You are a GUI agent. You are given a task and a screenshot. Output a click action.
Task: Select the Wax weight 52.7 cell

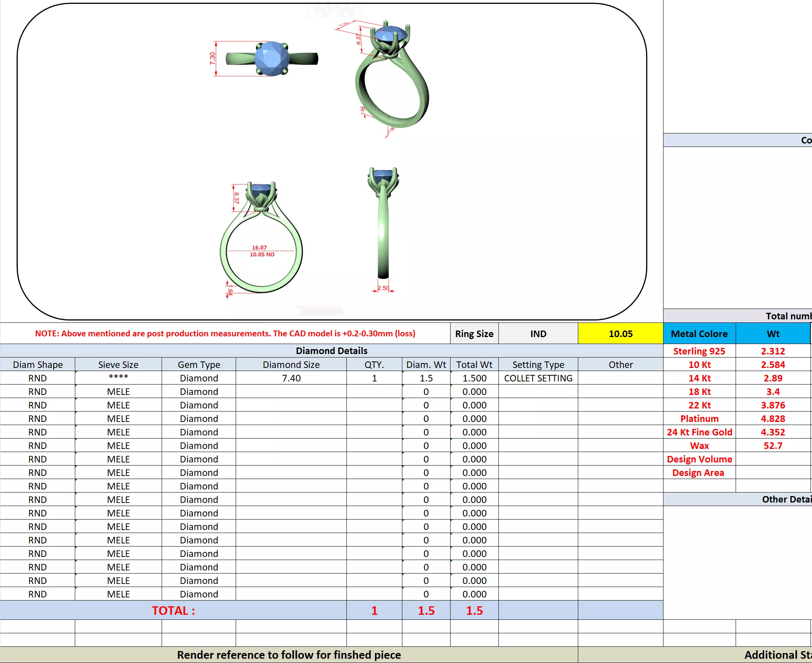point(773,445)
